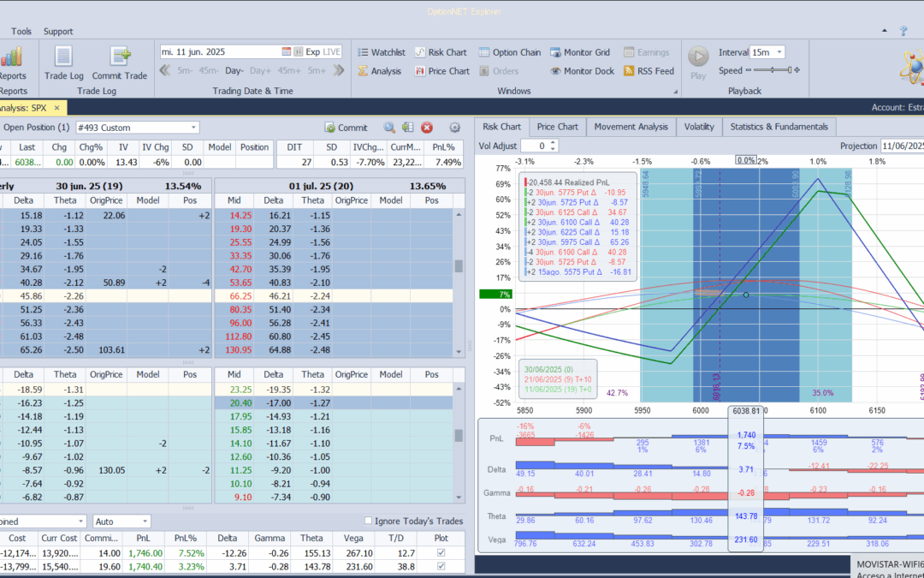Step back one day with Day-
Image resolution: width=924 pixels, height=578 pixels.
pos(234,71)
